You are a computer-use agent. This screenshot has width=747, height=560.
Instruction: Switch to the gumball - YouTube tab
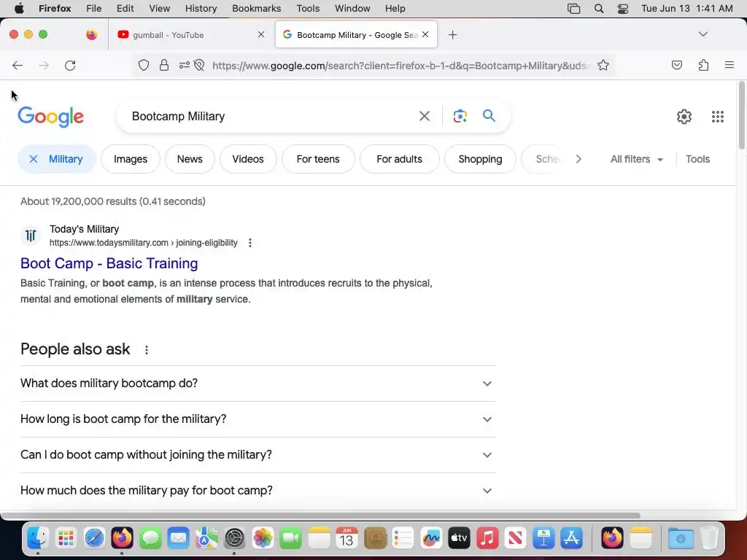click(x=190, y=34)
